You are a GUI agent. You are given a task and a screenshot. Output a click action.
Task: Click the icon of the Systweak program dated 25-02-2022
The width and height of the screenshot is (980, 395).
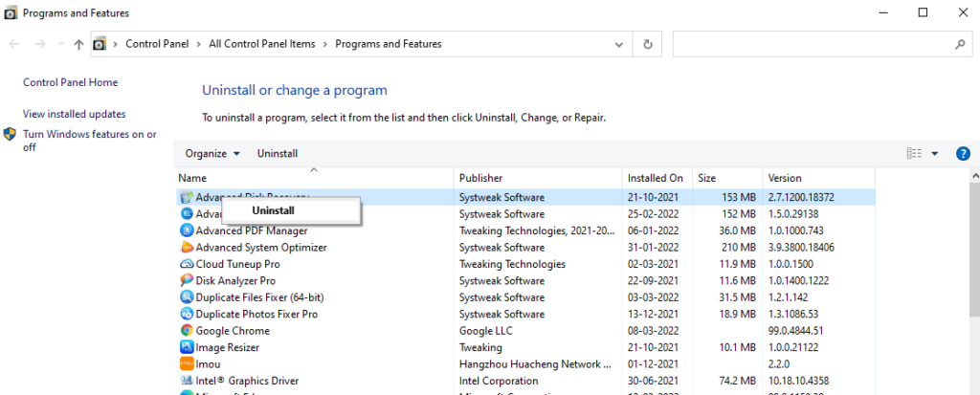coord(187,213)
